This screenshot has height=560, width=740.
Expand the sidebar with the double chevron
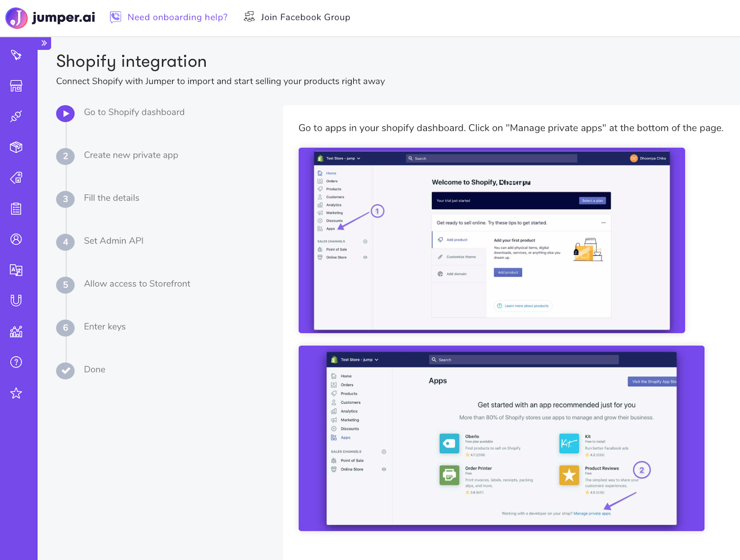(44, 43)
